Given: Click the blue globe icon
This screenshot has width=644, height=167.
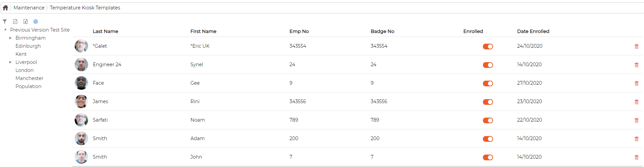Looking at the screenshot, I should click(x=36, y=22).
